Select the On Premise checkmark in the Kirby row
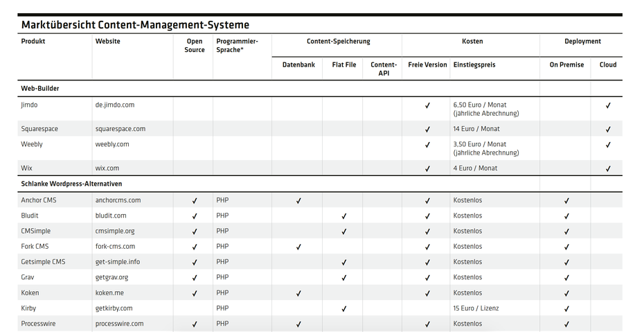Screen dimensions: 644x332 pyautogui.click(x=566, y=308)
